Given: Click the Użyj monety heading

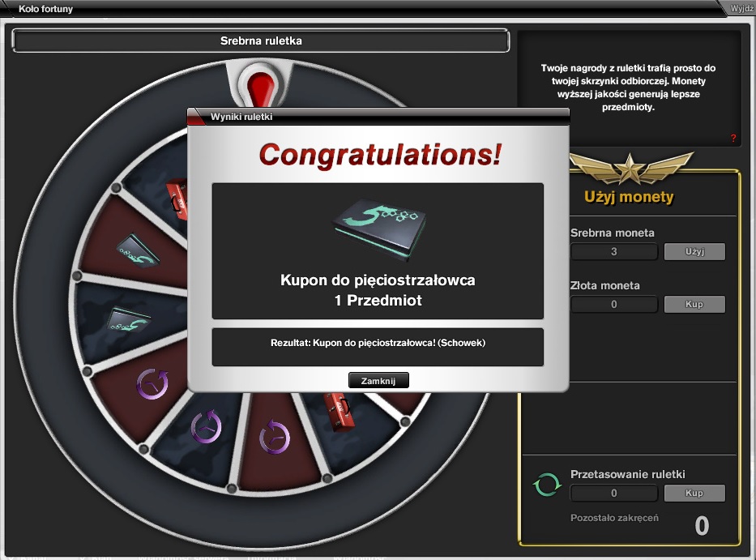Looking at the screenshot, I should 630,197.
